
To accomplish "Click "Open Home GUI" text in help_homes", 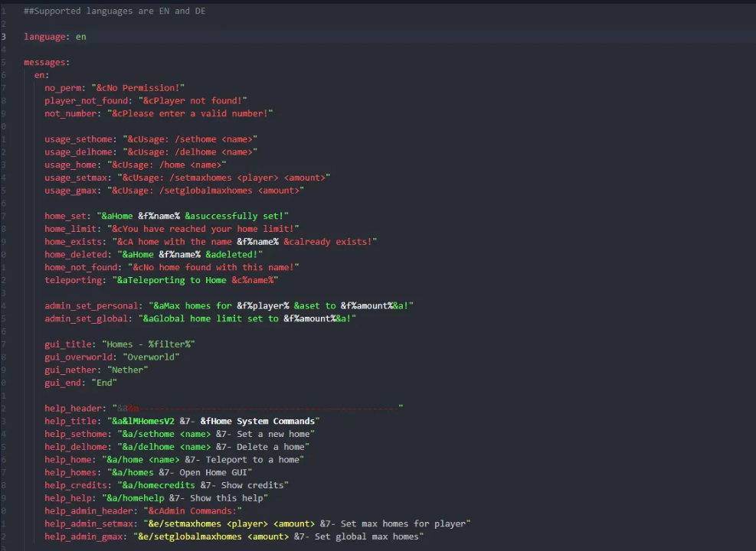I will pos(213,472).
